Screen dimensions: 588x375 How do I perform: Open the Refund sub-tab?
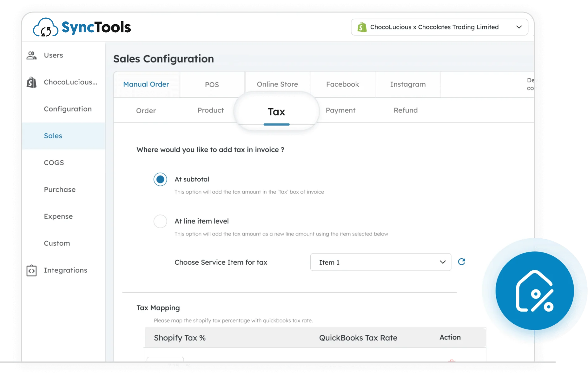pos(405,111)
